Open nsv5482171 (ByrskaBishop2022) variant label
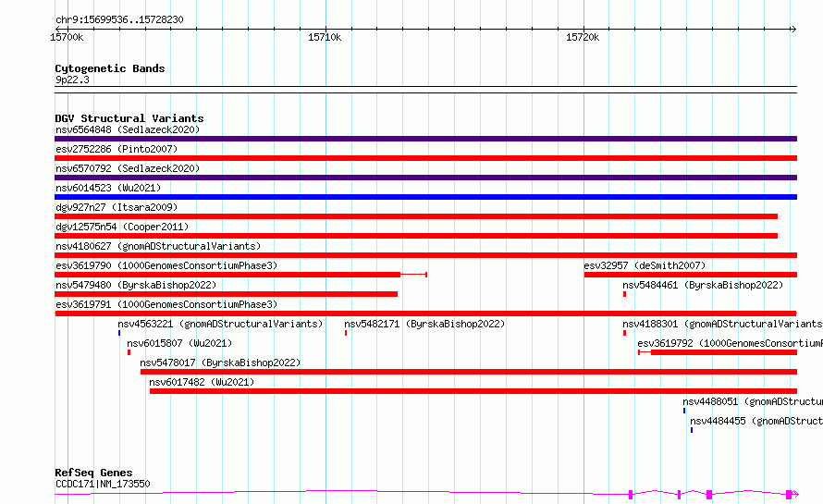 pyautogui.click(x=424, y=324)
